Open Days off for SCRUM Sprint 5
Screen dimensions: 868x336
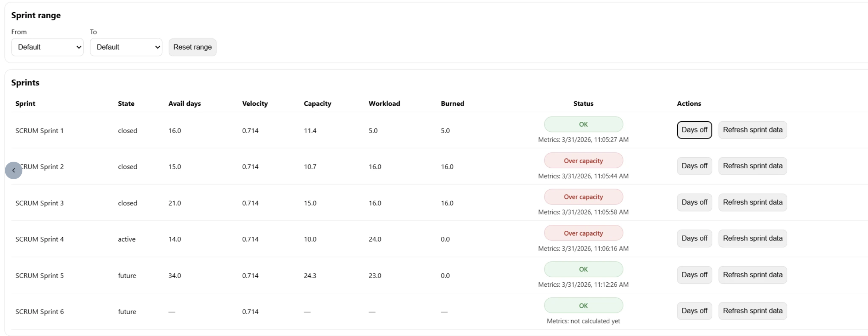point(694,275)
